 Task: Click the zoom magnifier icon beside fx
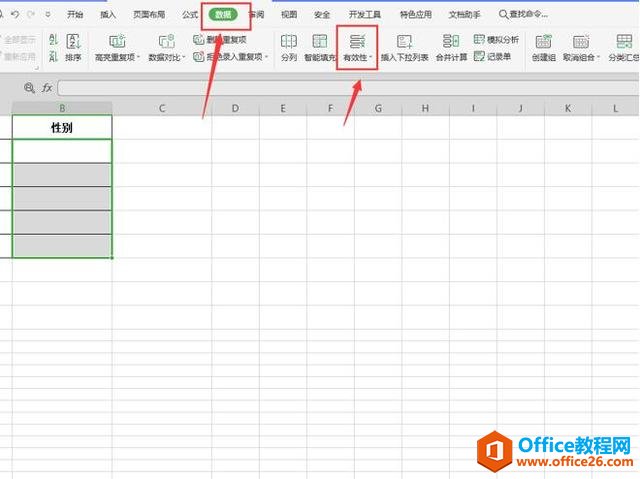[29, 88]
